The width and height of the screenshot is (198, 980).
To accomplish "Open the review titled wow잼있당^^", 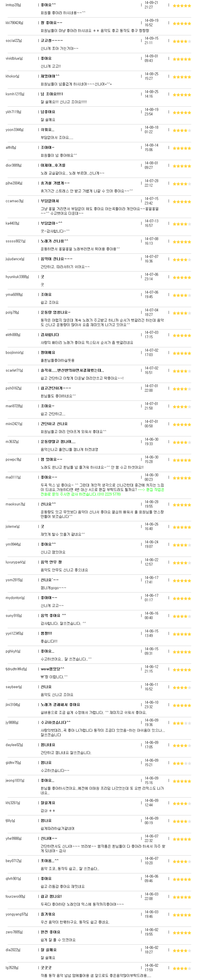I will tap(53, 668).
